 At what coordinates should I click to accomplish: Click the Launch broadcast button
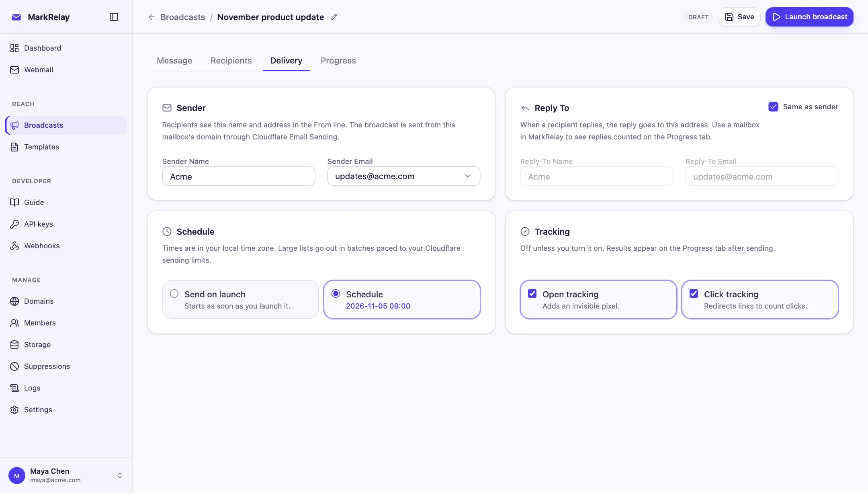809,17
